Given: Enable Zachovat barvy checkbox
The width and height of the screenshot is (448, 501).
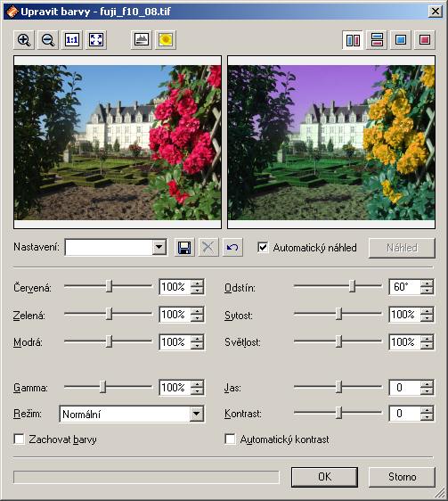Looking at the screenshot, I should [19, 439].
